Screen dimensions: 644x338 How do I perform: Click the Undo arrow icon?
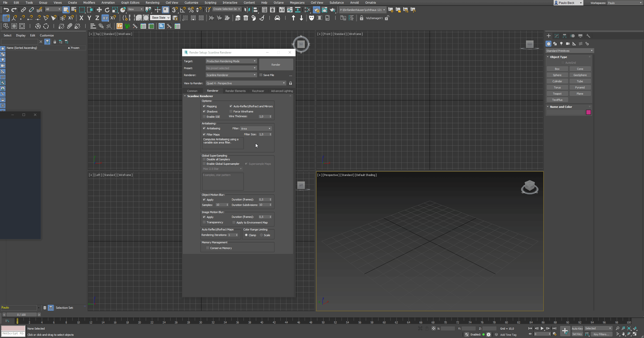pyautogui.click(x=6, y=10)
